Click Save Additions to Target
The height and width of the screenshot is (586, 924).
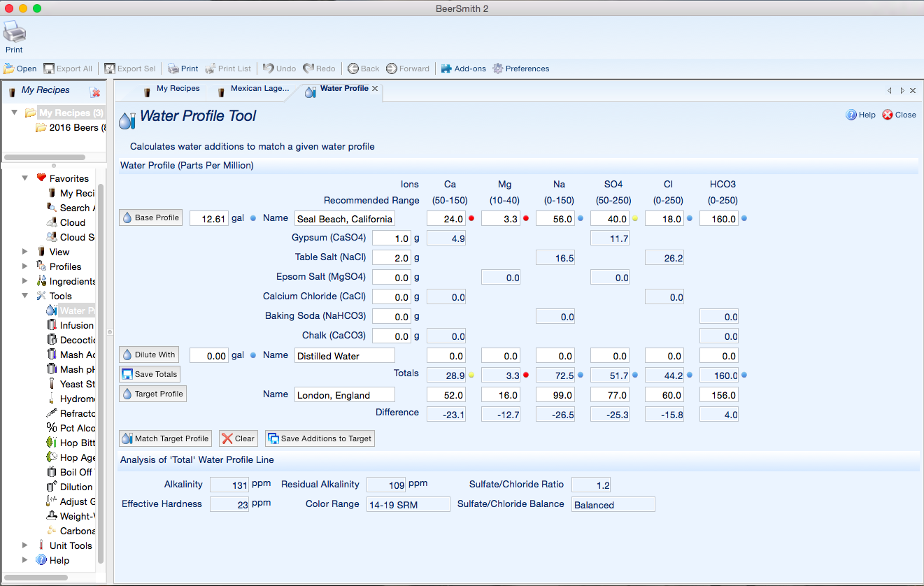click(x=320, y=438)
